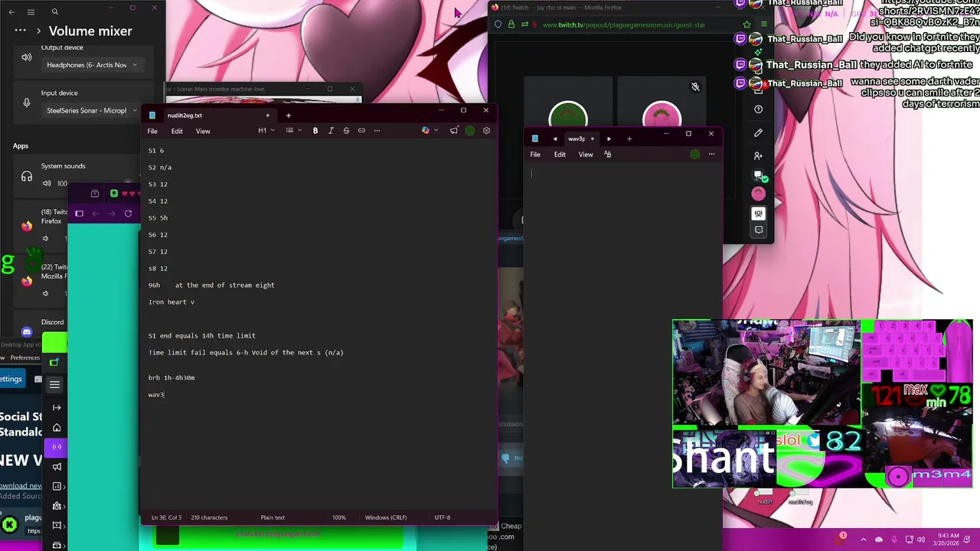
Task: Open File menu in wav3p Notepad
Action: tap(535, 155)
